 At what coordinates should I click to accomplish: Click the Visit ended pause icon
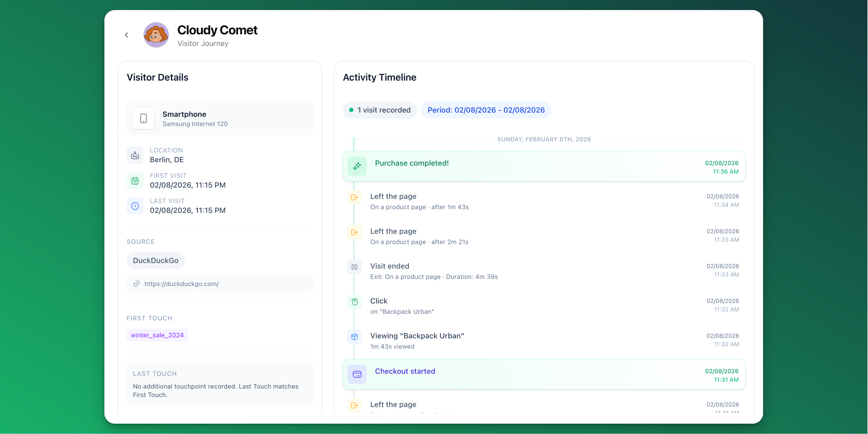pos(354,267)
